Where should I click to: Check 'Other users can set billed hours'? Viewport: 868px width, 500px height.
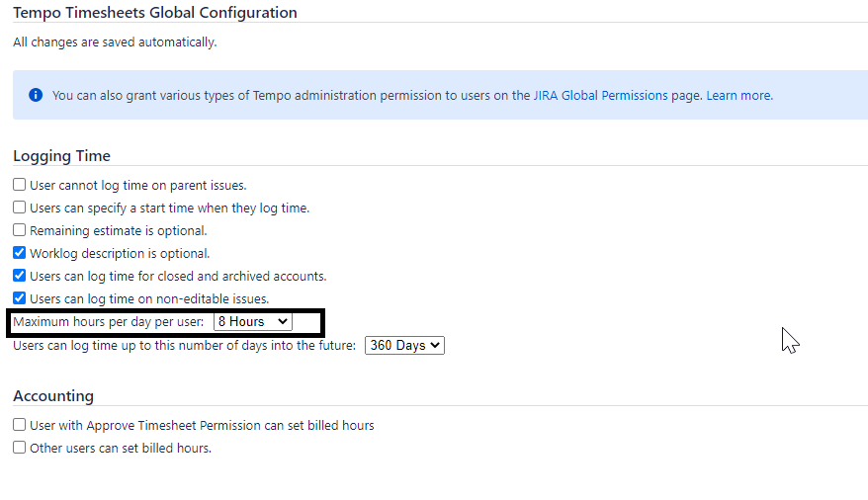click(x=20, y=448)
